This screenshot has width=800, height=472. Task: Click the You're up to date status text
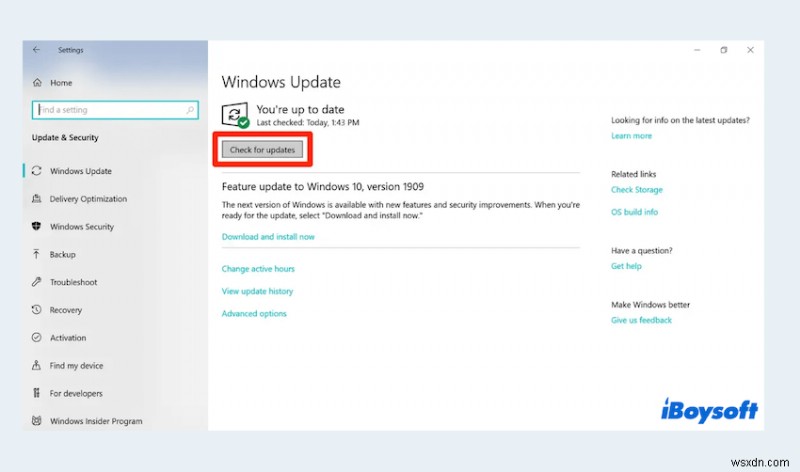pos(300,109)
